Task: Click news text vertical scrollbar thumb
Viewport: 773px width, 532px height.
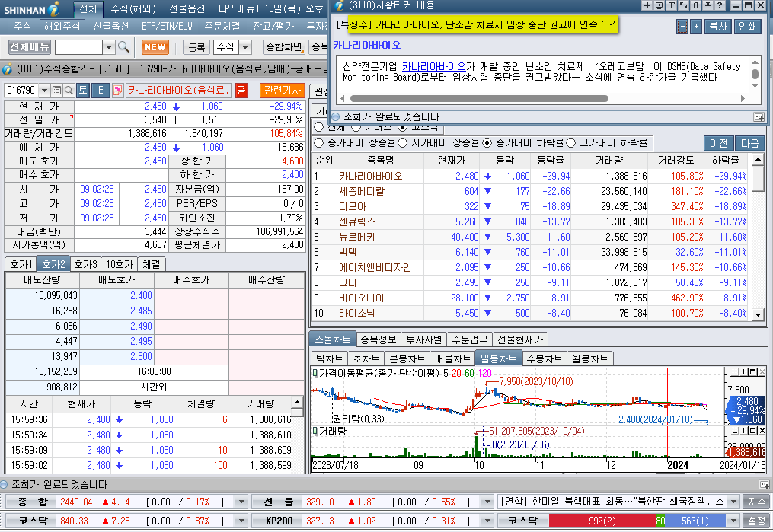Action: coord(755,74)
